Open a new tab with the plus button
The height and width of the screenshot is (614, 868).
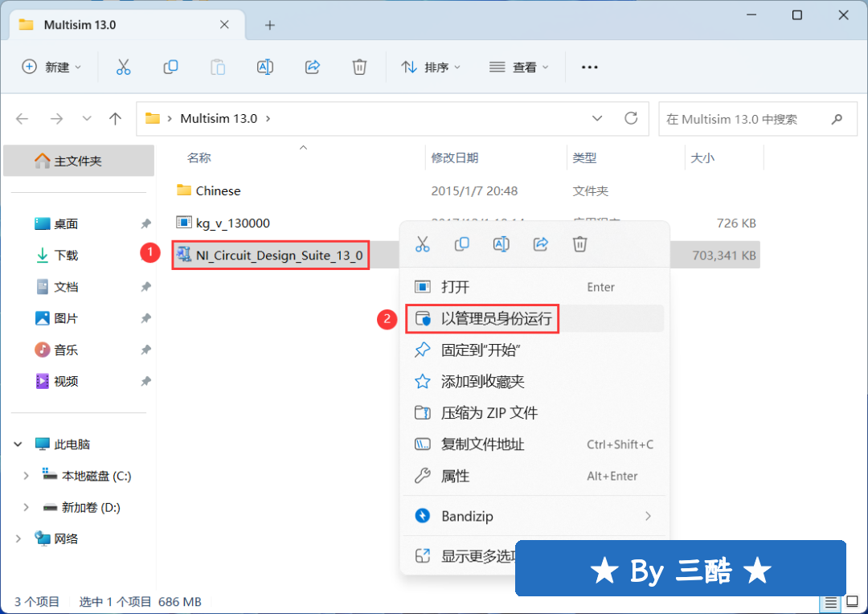coord(269,25)
